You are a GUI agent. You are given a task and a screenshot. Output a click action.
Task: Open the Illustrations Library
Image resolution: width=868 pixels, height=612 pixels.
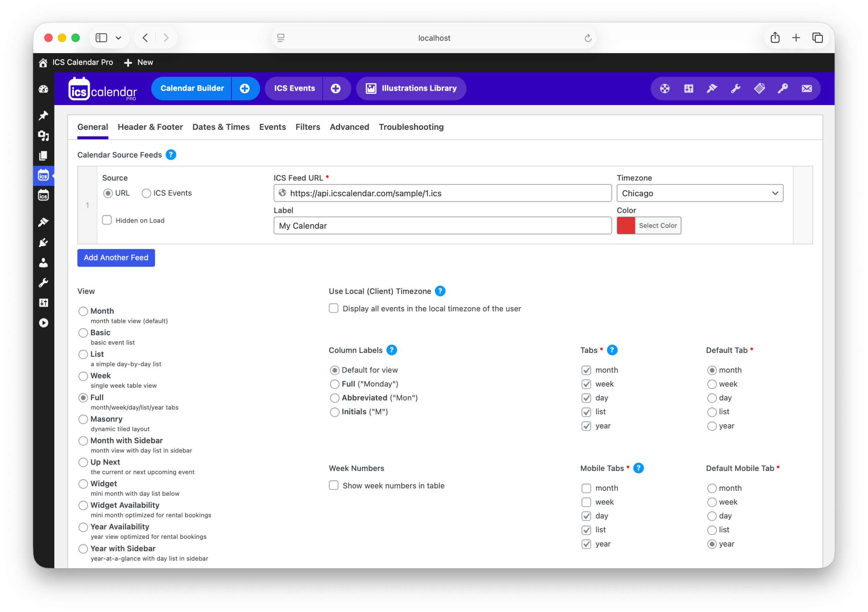pyautogui.click(x=411, y=88)
